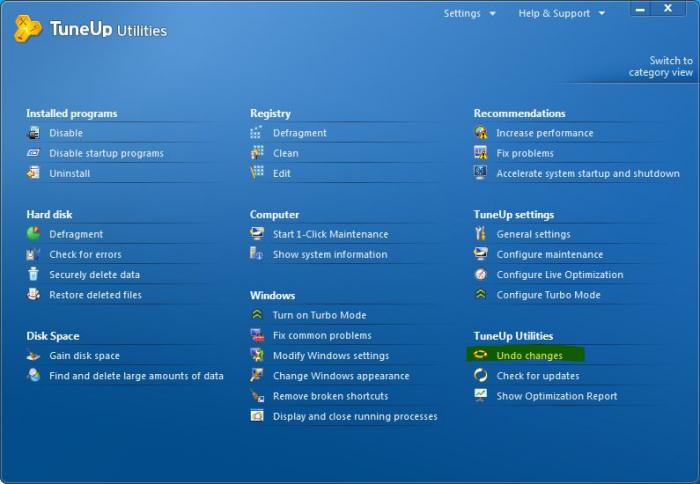Click the Remove broken shortcuts icon
Viewport: 700px width, 484px height.
pos(257,396)
